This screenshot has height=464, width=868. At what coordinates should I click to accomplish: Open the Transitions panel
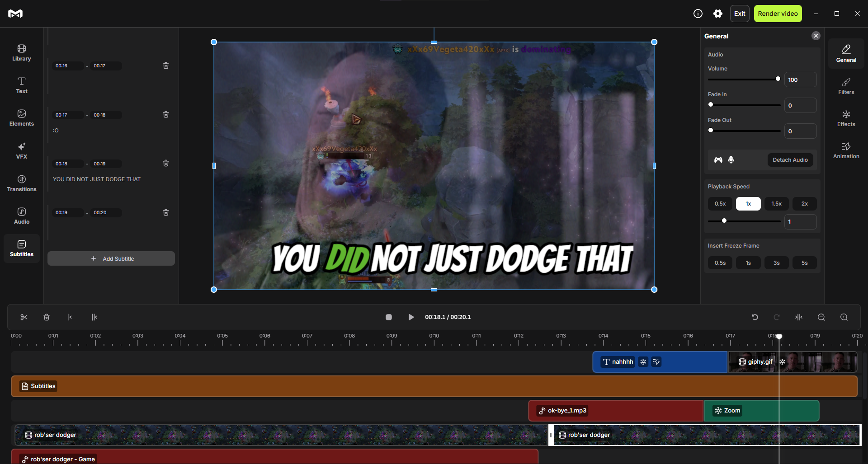[21, 183]
